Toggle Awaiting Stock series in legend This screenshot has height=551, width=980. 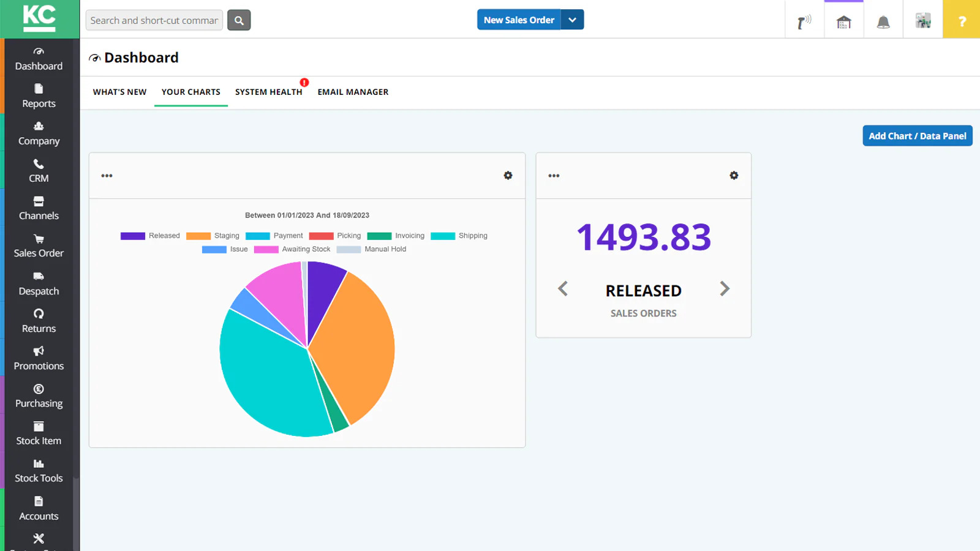point(292,249)
